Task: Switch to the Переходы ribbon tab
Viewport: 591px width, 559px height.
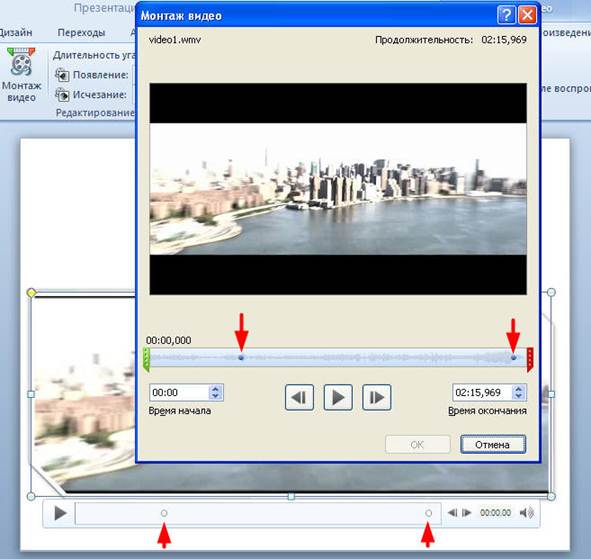Action: (81, 33)
